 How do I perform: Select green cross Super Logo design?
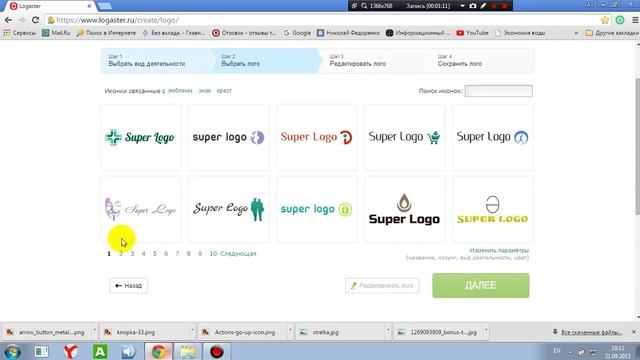tap(141, 137)
